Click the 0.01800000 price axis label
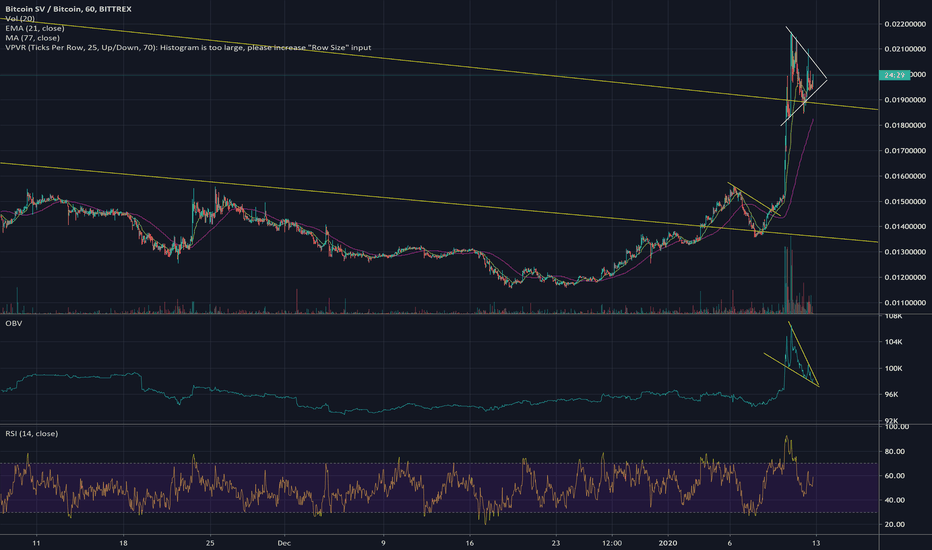Image resolution: width=932 pixels, height=550 pixels. point(905,125)
